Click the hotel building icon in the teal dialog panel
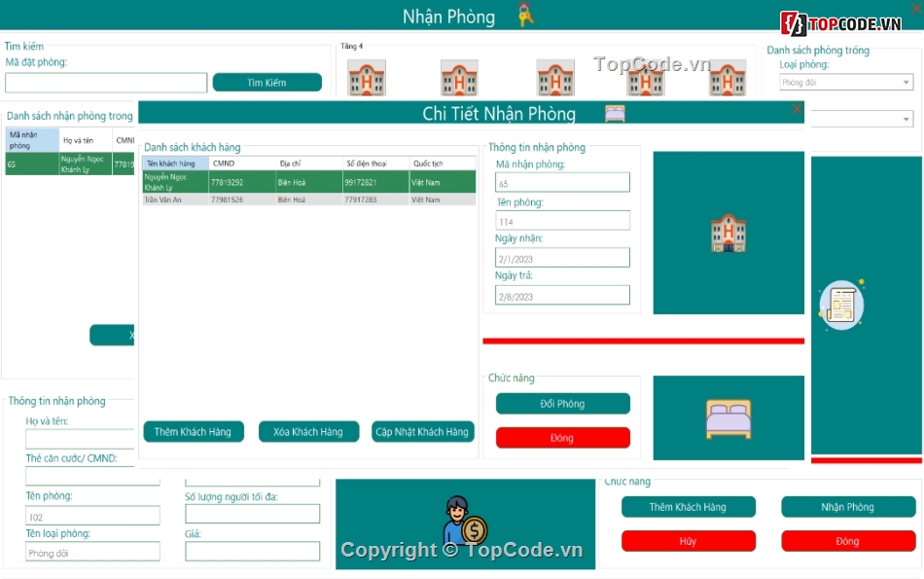Screen dimensions: 924x579 click(729, 234)
